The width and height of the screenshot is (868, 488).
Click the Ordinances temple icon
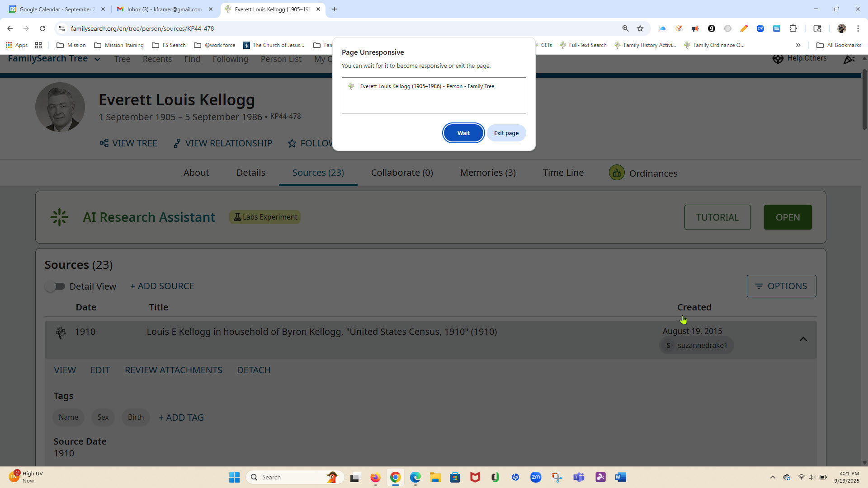pyautogui.click(x=617, y=173)
